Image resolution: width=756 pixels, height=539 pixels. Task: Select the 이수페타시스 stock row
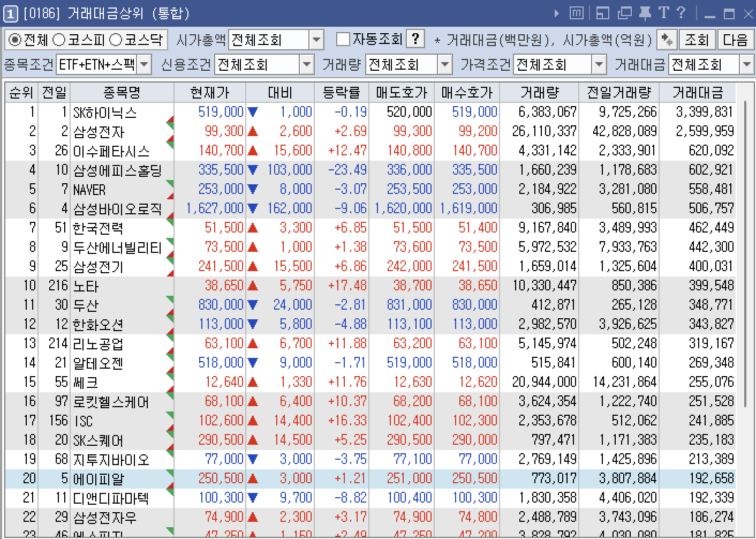coord(371,151)
